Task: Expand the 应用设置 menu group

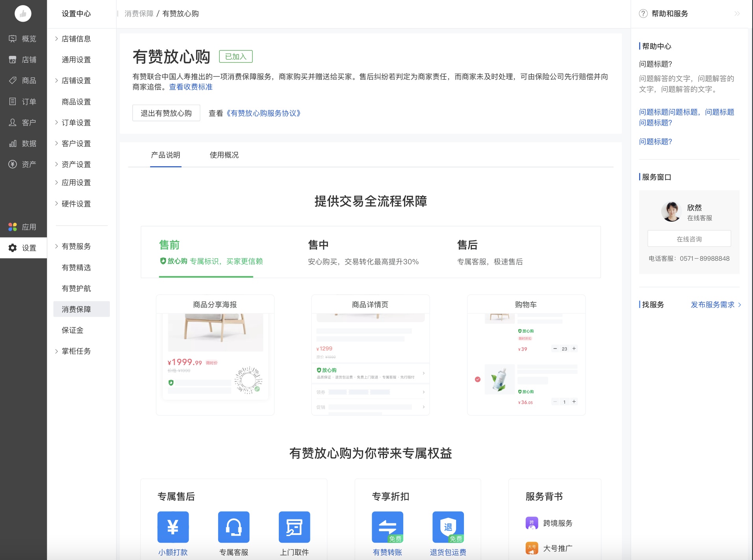Action: [56, 182]
